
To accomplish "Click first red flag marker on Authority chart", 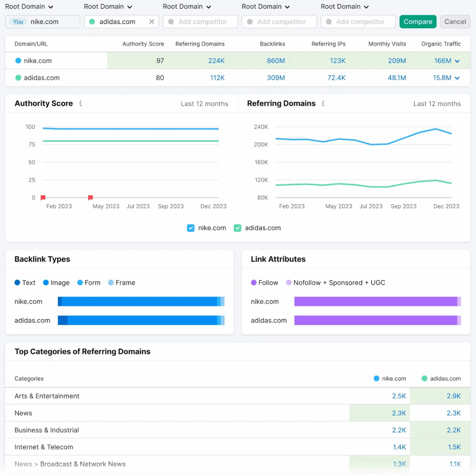I will [43, 198].
